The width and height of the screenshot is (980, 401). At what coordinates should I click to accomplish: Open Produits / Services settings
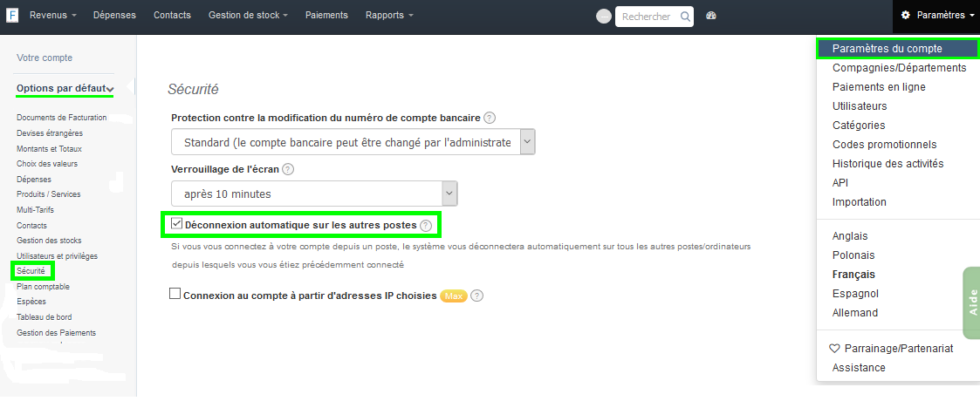pyautogui.click(x=48, y=194)
